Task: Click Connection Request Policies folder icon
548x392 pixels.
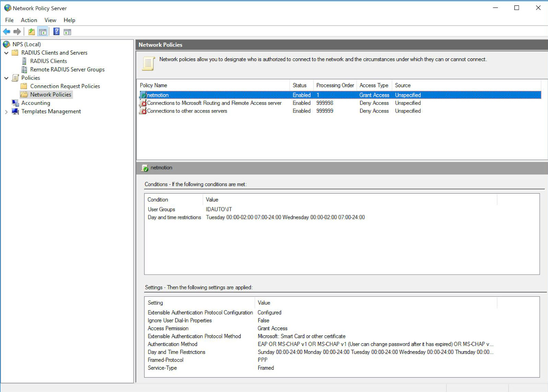Action: tap(24, 86)
